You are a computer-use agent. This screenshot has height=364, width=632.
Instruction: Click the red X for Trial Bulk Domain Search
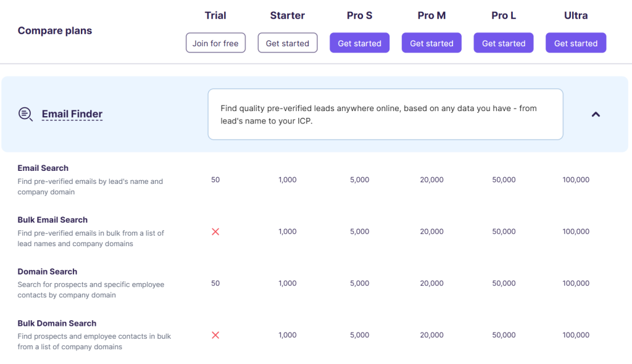tap(215, 335)
